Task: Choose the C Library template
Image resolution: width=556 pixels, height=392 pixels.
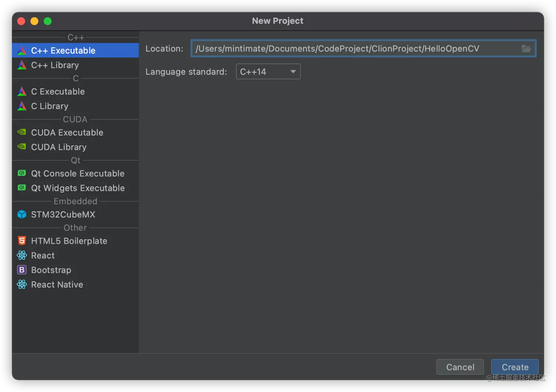Action: click(x=50, y=106)
